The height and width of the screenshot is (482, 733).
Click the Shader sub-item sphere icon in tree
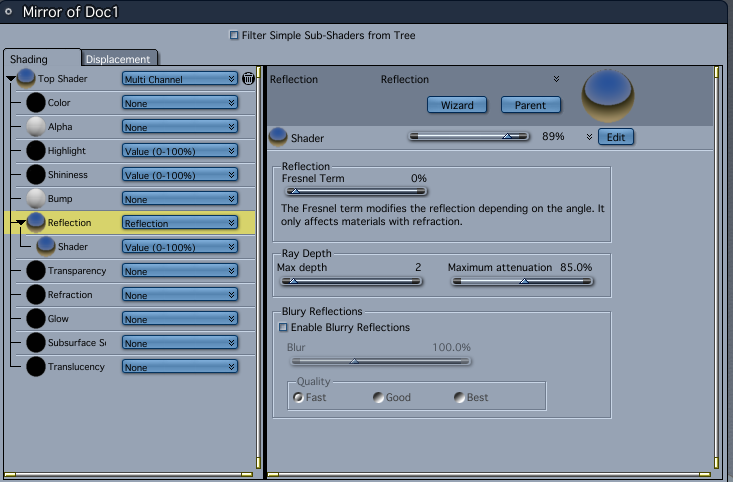46,246
